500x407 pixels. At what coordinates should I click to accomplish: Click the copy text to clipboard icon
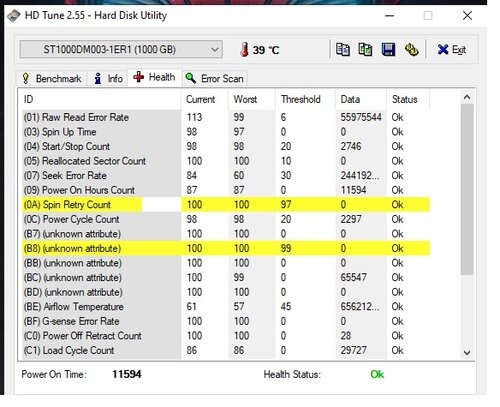(x=343, y=50)
